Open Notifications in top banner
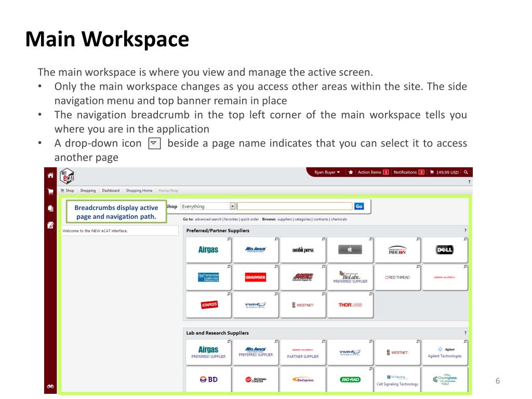The image size is (532, 399). (x=409, y=172)
